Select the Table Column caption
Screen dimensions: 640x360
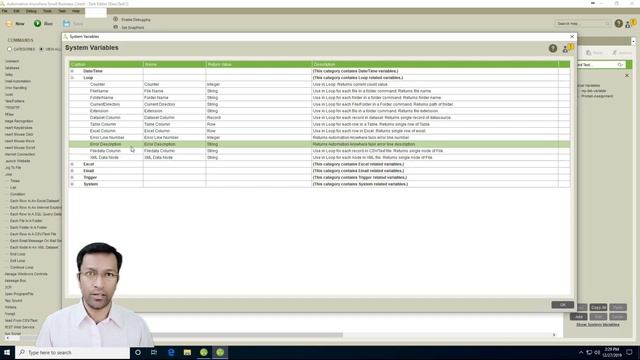(x=103, y=124)
